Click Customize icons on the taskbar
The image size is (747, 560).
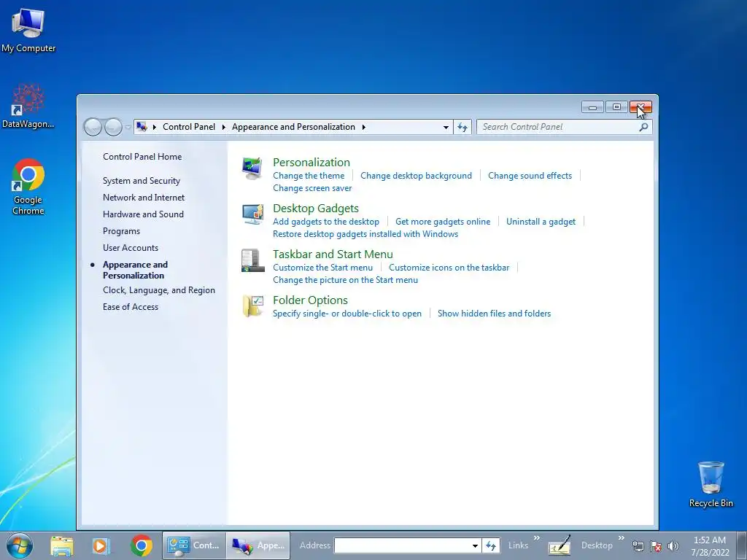click(449, 268)
